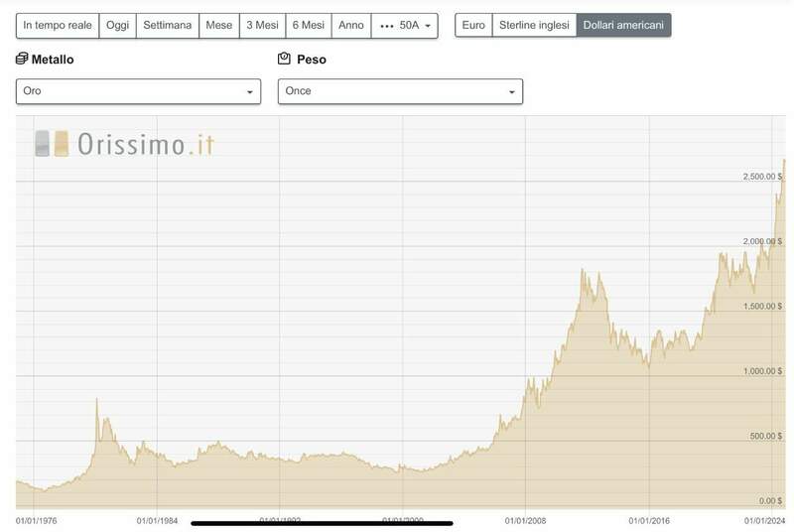Image resolution: width=794 pixels, height=532 pixels.
Task: Switch to In tempo reale view
Action: click(x=57, y=25)
